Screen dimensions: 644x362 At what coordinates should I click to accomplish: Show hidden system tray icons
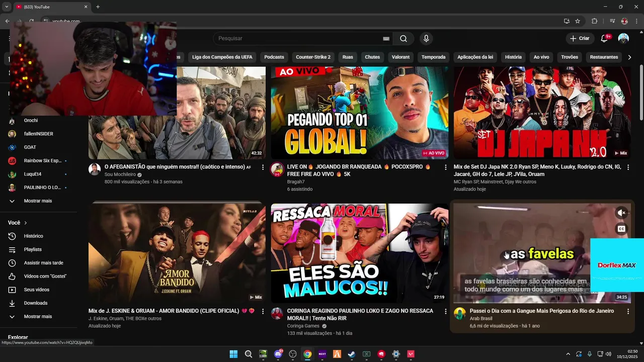[x=568, y=354]
